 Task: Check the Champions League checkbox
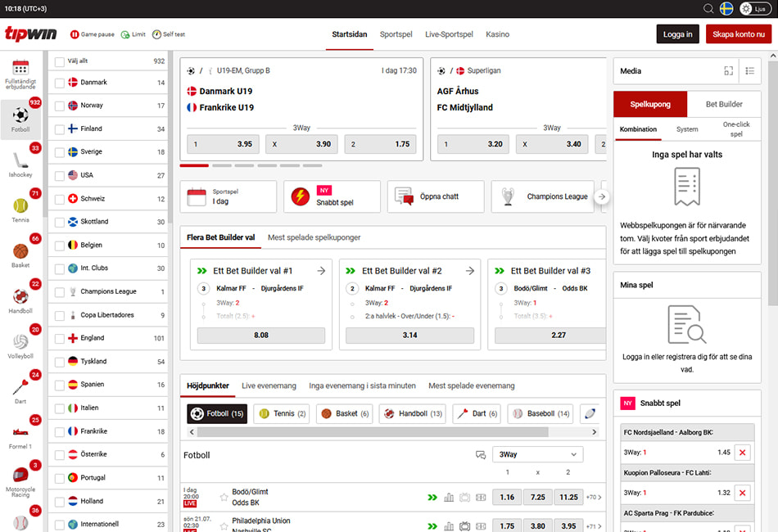point(60,292)
